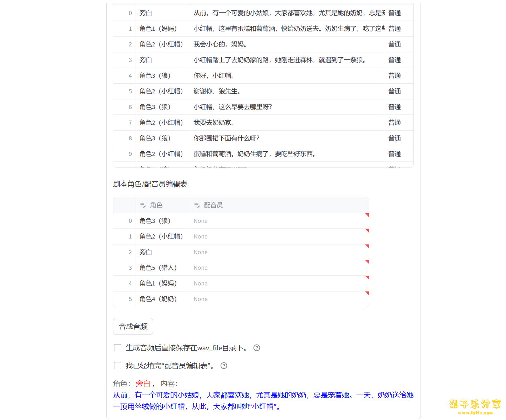Click script line 你那围裙下面有什么呀？
Viewport: 506px width, 420px height.
coord(287,138)
